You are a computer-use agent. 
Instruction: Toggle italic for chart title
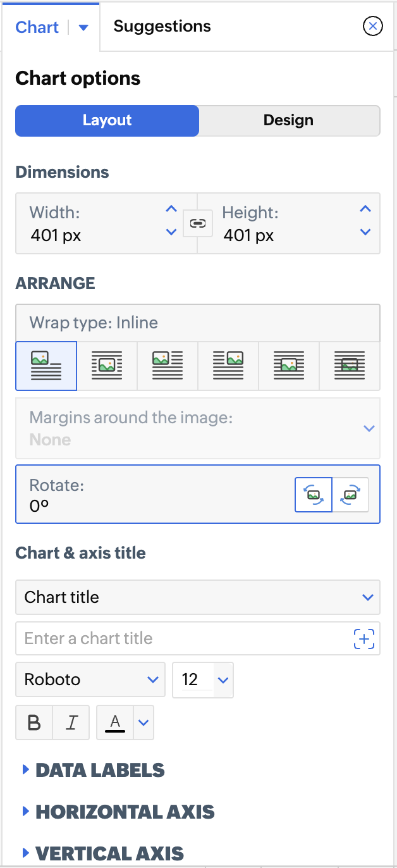(x=71, y=722)
